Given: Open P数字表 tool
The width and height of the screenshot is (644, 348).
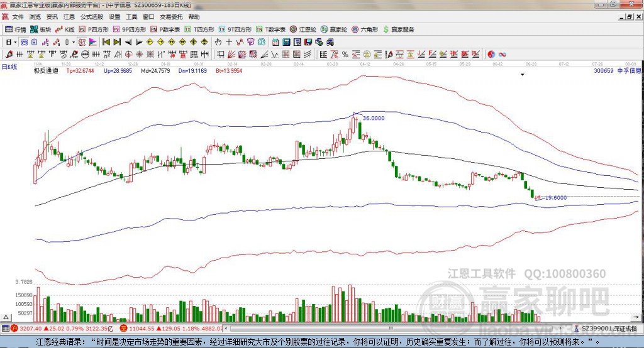Looking at the screenshot, I should (x=165, y=30).
